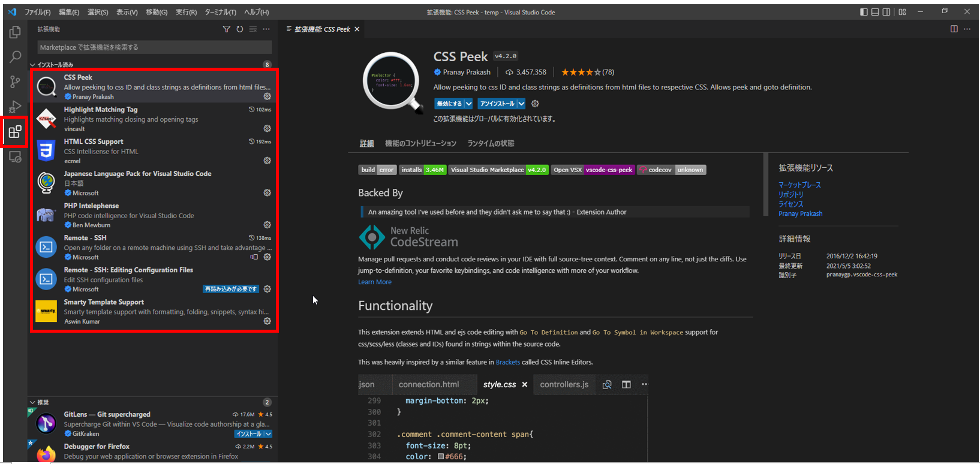This screenshot has height=464, width=980.
Task: Open manage gear for HTML CSS Support
Action: tap(267, 161)
